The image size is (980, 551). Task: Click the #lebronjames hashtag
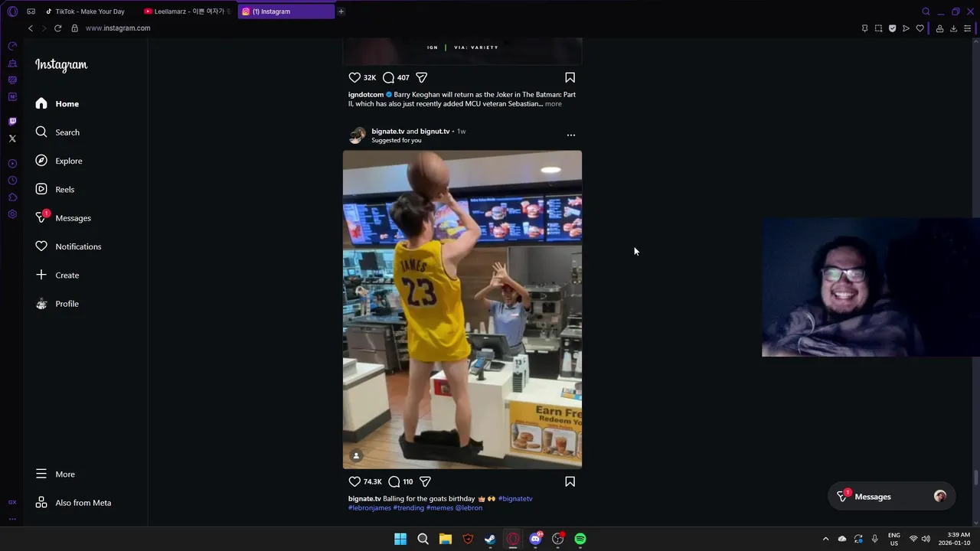tap(370, 508)
